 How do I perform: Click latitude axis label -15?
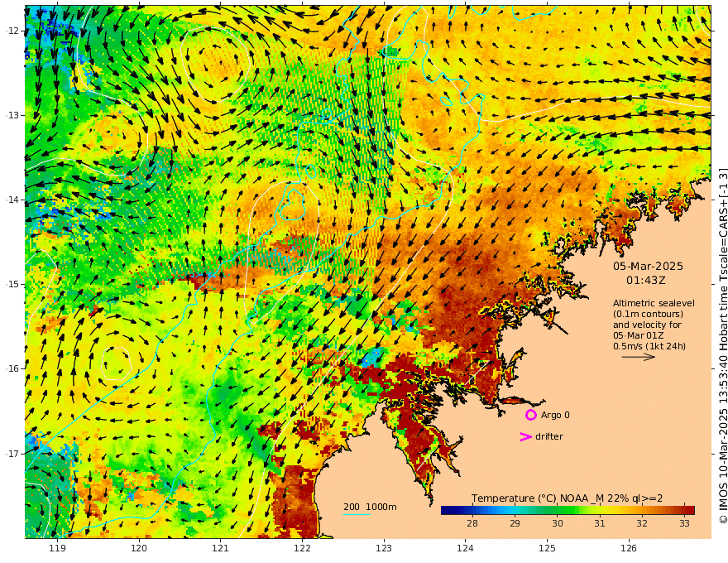click(12, 284)
